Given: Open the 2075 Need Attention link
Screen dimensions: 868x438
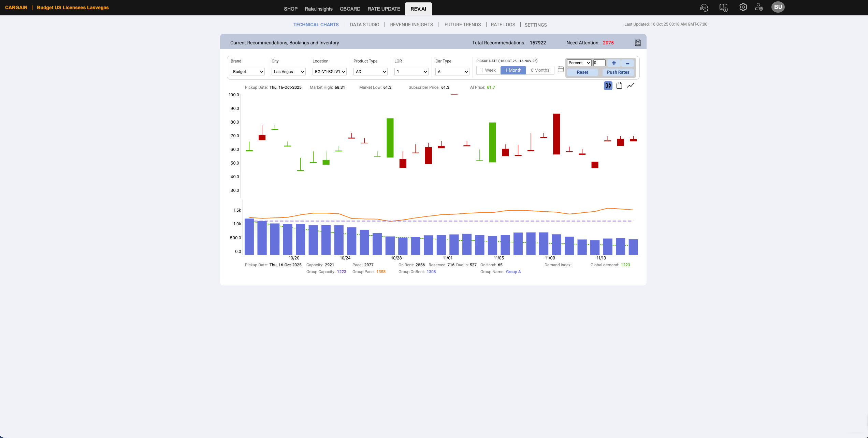Looking at the screenshot, I should [608, 42].
